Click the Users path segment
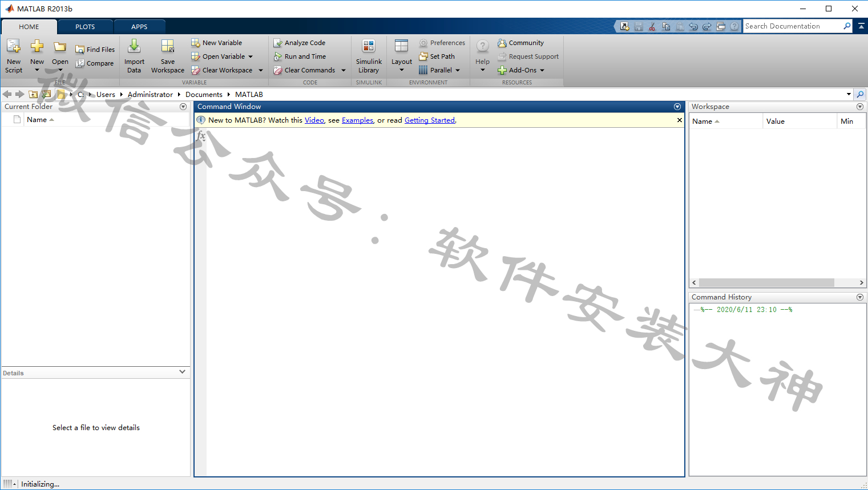 click(x=106, y=95)
